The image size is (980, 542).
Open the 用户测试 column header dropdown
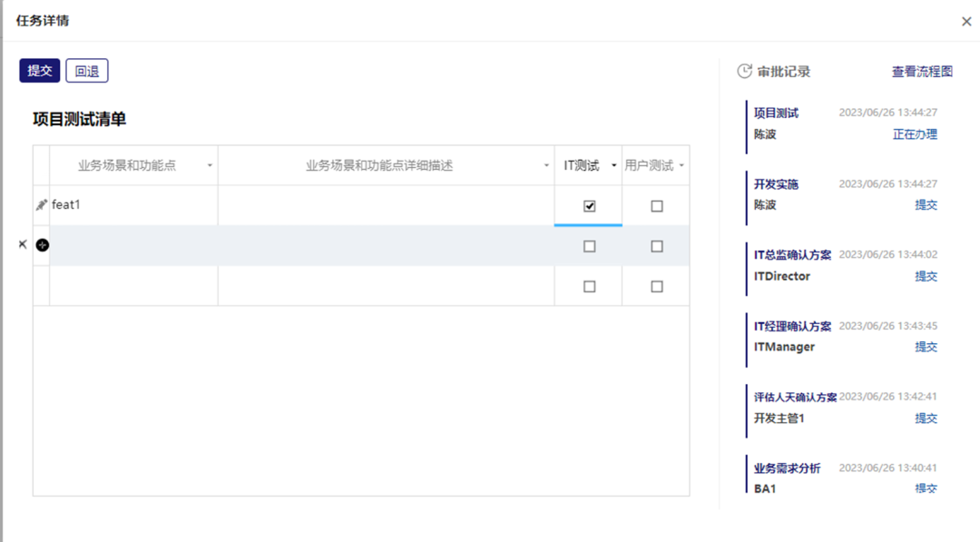pos(681,166)
